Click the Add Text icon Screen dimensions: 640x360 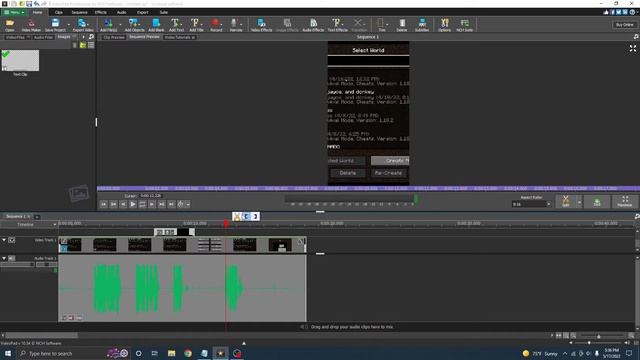pyautogui.click(x=176, y=25)
